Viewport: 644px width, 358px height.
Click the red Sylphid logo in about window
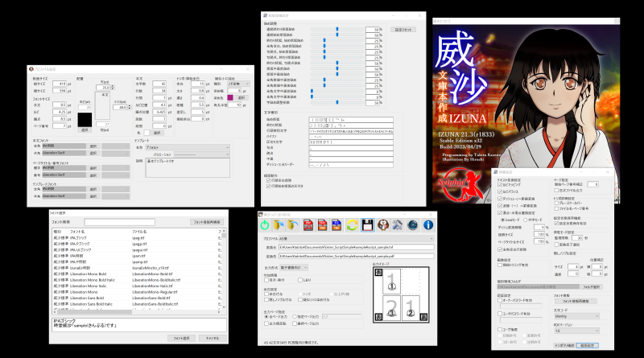point(459,185)
